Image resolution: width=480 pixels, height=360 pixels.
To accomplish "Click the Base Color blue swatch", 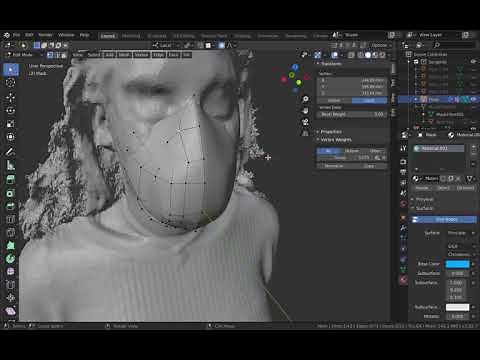I will click(x=457, y=264).
